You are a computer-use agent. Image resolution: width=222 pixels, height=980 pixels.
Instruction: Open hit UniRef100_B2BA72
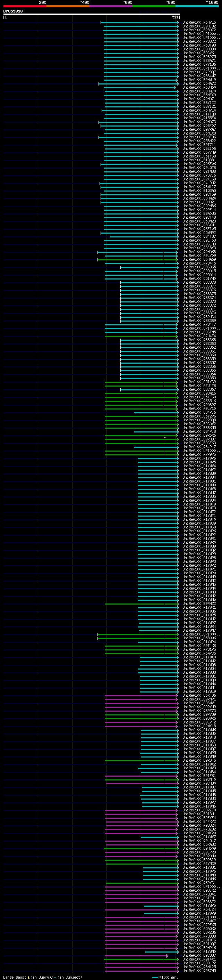(x=199, y=30)
